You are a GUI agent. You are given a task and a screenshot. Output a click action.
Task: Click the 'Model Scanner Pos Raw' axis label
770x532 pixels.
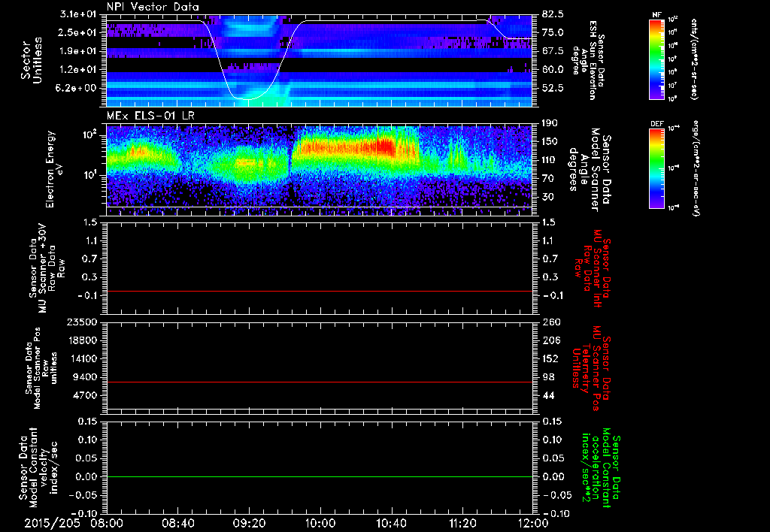(x=41, y=368)
